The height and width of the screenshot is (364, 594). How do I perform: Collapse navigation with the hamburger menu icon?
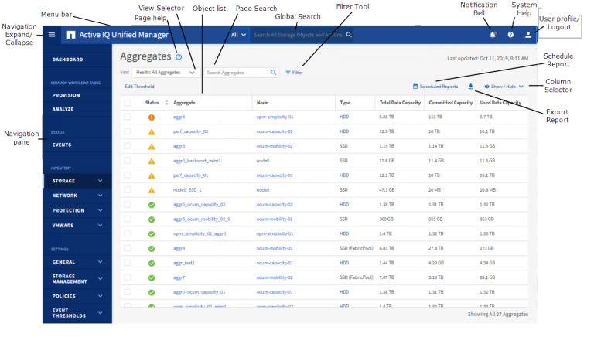[52, 35]
